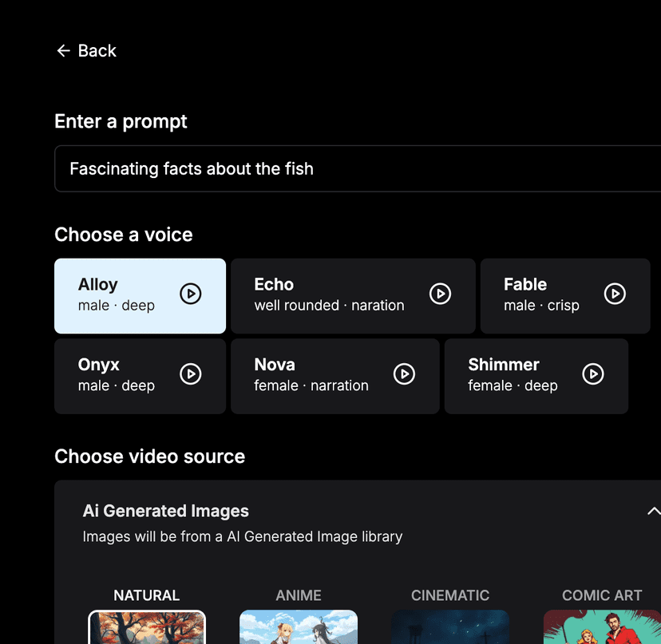661x644 pixels.
Task: Pick the COMIC ART style label
Action: click(602, 595)
